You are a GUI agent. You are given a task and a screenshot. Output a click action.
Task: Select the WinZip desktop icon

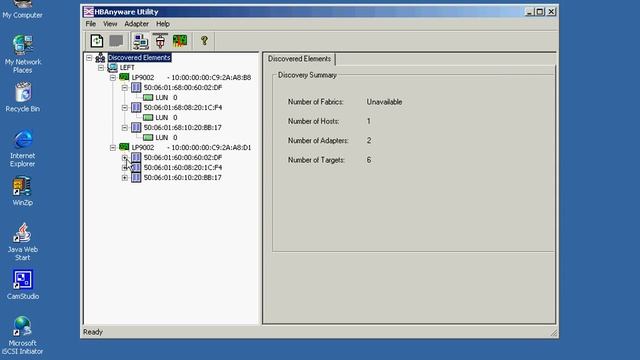pyautogui.click(x=22, y=191)
